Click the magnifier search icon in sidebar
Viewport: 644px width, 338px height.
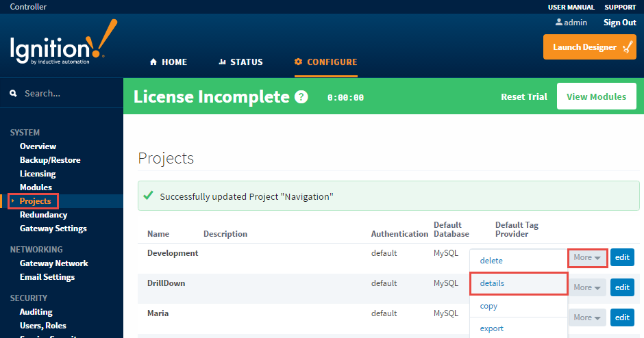(14, 94)
